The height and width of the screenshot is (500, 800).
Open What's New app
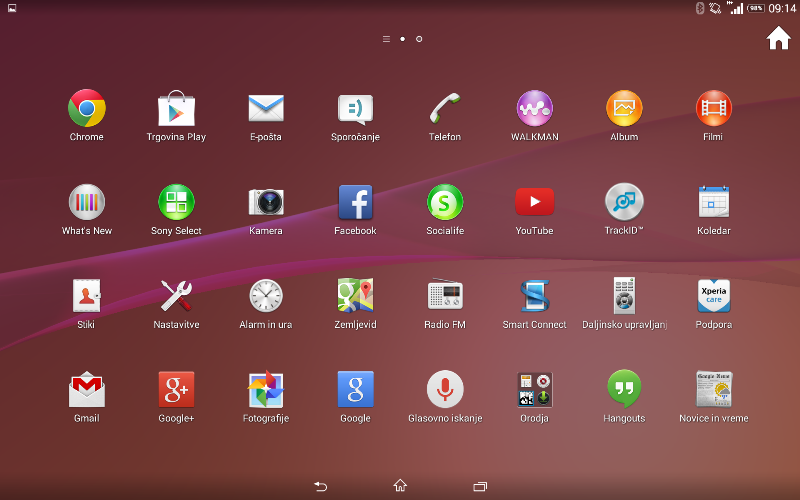[87, 202]
